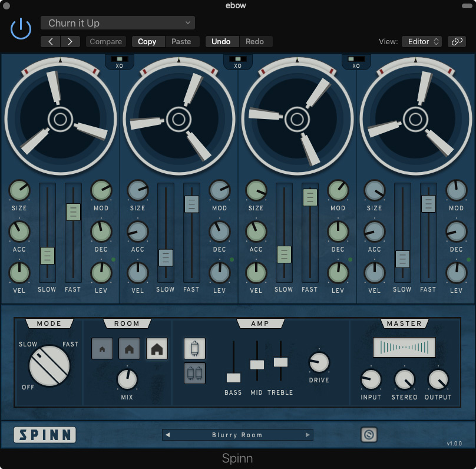Click the Redo button
The width and height of the screenshot is (476, 469).
pos(254,42)
